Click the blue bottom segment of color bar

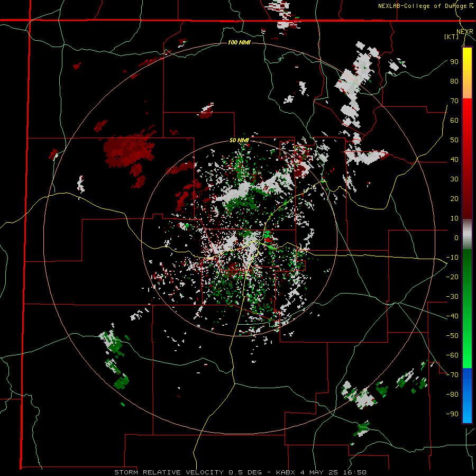pyautogui.click(x=467, y=396)
